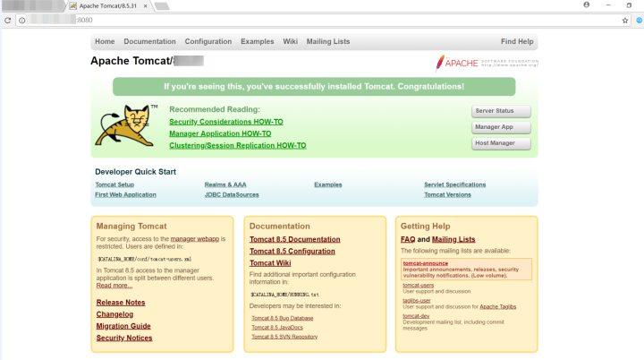Screen dimensions: 644x360
Task: Click the Read more... link
Action: [114, 286]
